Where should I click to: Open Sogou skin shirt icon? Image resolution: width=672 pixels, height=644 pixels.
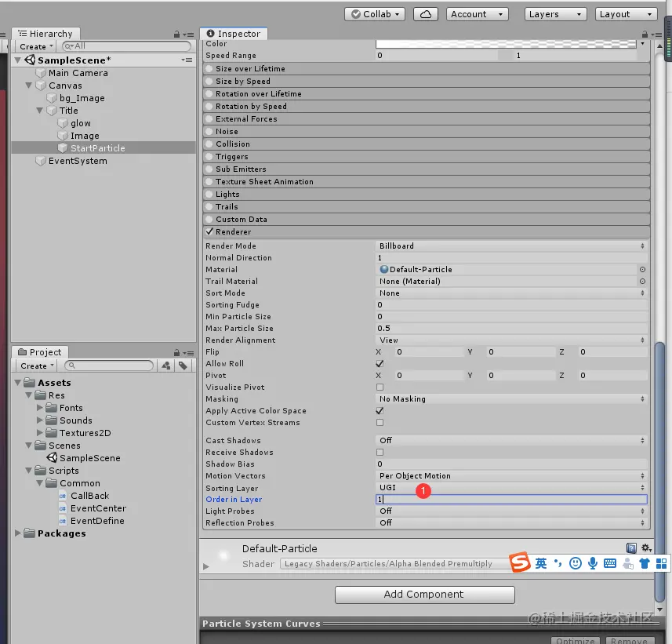tap(644, 563)
